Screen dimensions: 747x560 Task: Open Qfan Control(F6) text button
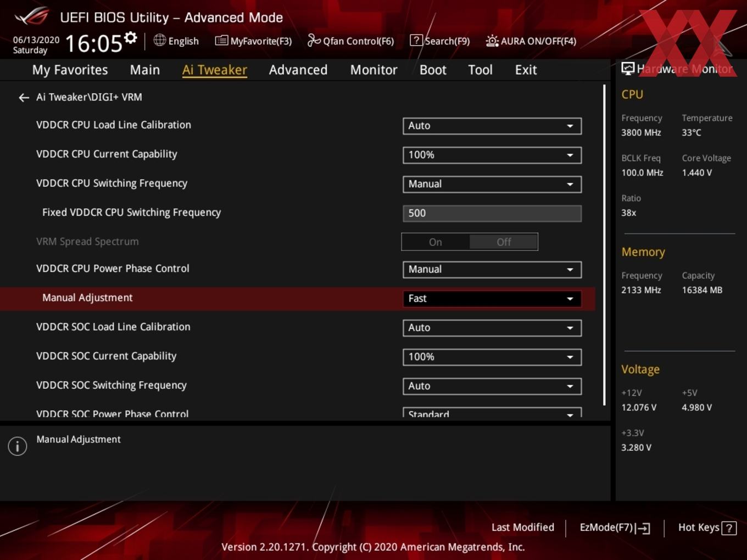[359, 41]
